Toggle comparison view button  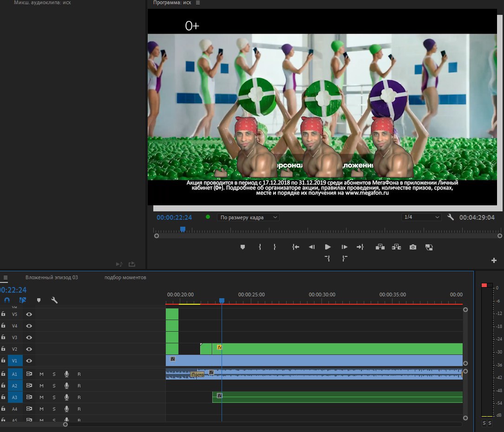pyautogui.click(x=429, y=247)
